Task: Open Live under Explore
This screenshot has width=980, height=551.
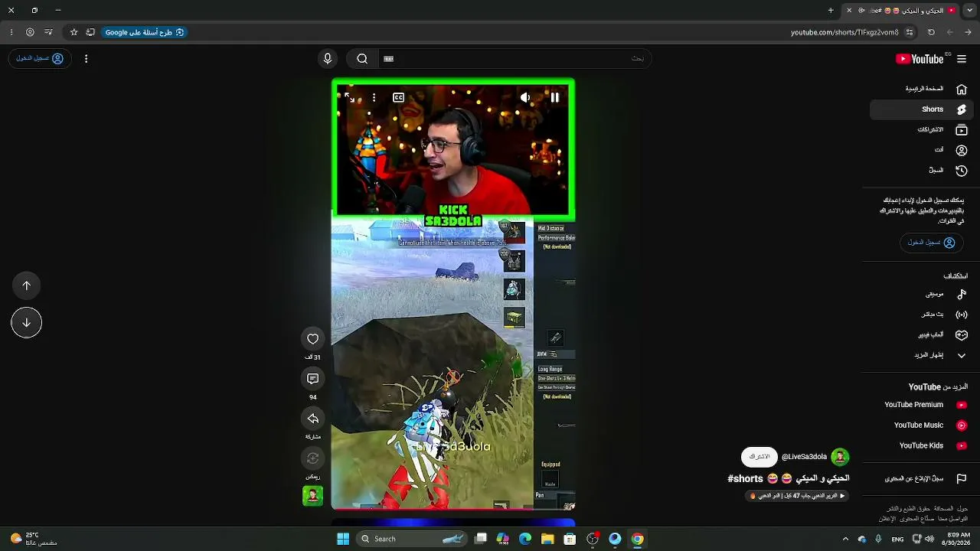Action: (922, 315)
